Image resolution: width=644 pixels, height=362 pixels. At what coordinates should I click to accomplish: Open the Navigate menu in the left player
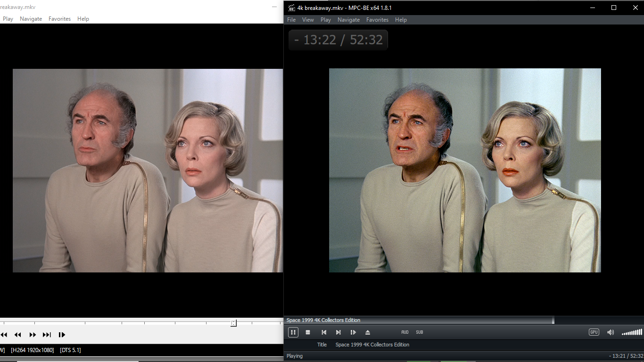[31, 19]
